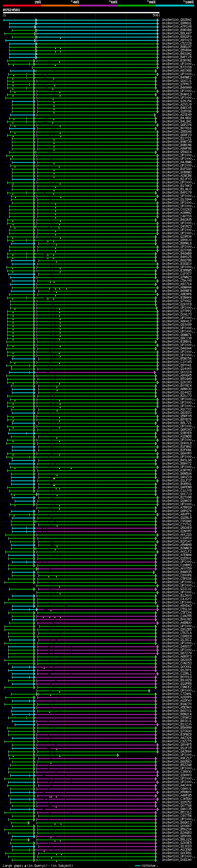Select hit label UniRef100_Q1BYQ6
The height and width of the screenshot is (868, 197).
[x=177, y=111]
